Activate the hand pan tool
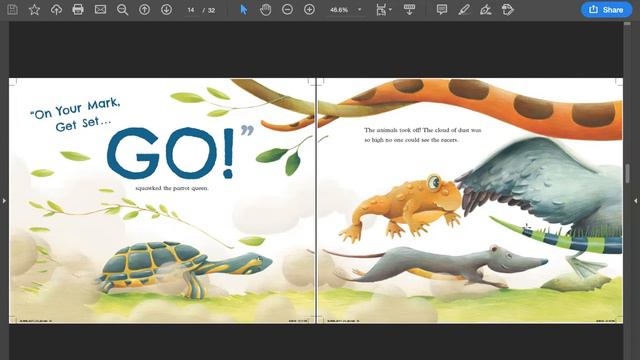 tap(265, 9)
